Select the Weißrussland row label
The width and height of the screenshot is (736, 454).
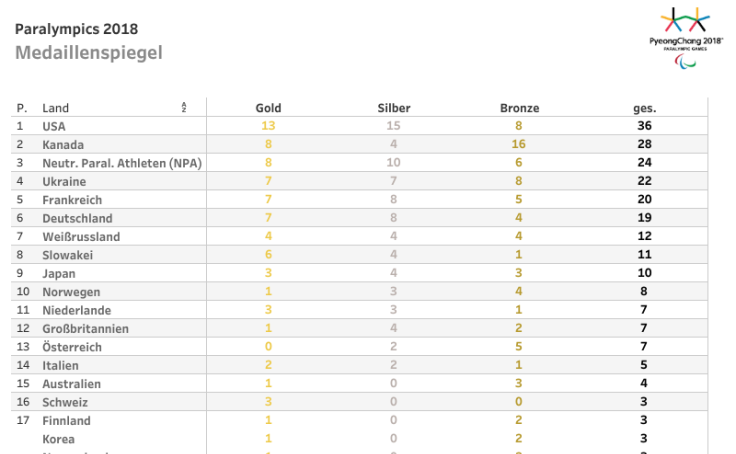[80, 237]
